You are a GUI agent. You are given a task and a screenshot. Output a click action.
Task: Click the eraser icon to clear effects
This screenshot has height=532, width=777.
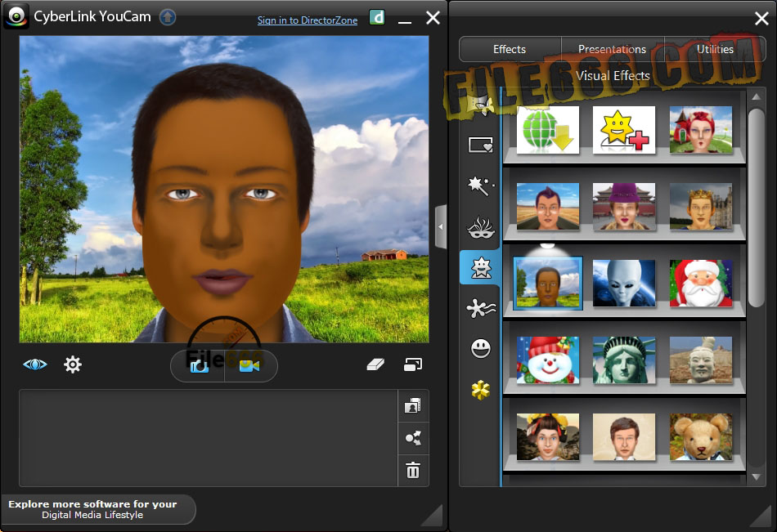[375, 364]
